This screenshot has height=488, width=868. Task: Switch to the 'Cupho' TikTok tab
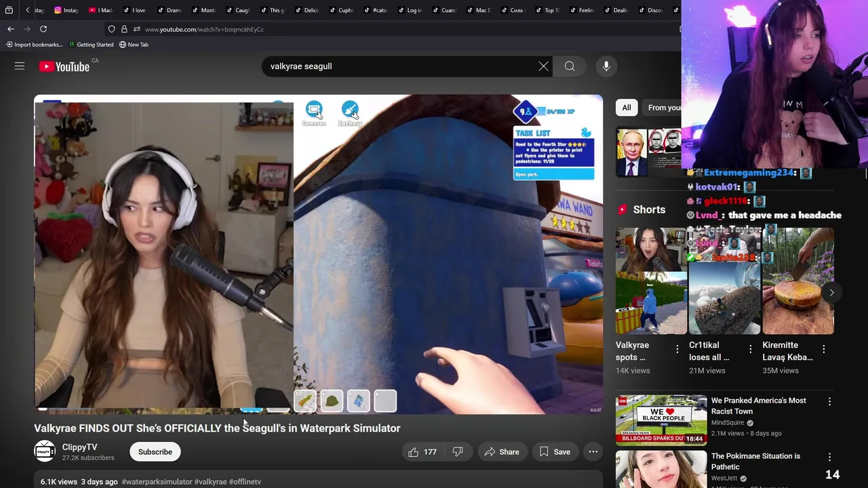[341, 10]
